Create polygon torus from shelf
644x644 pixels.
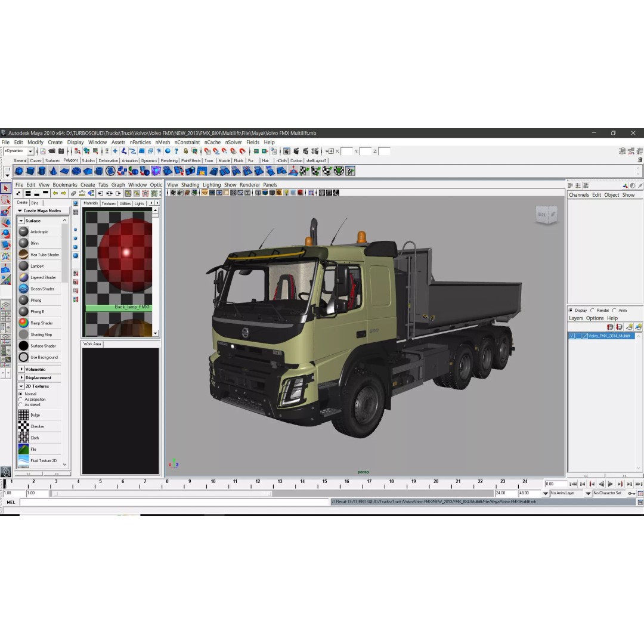(x=76, y=171)
